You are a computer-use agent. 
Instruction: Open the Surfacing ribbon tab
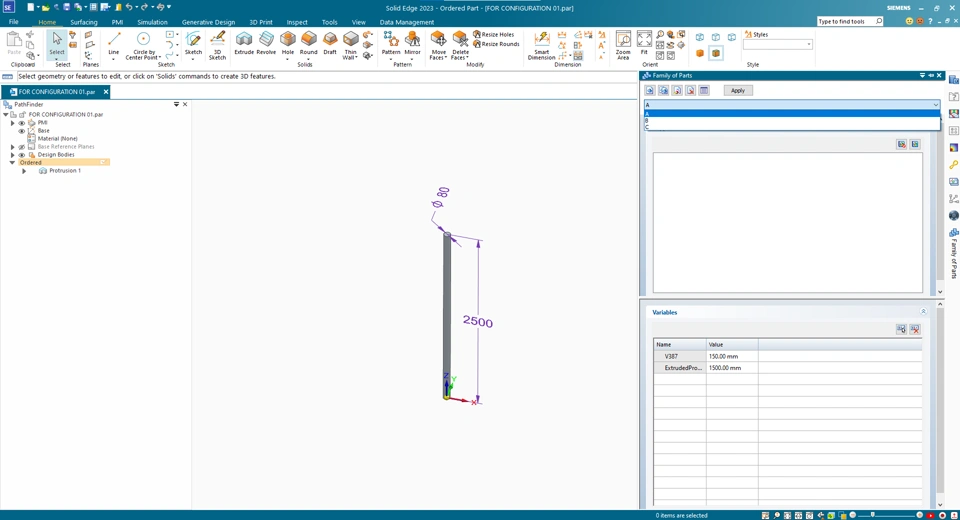coord(84,22)
